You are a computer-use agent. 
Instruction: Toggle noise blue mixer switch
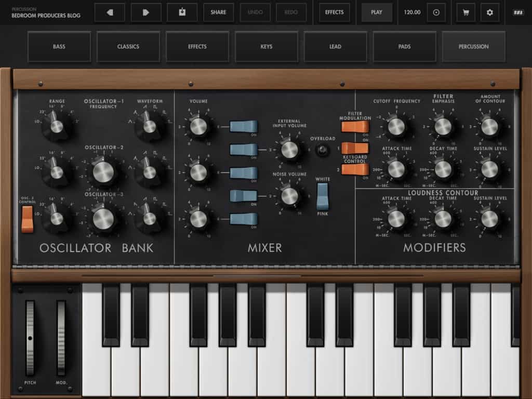point(244,196)
